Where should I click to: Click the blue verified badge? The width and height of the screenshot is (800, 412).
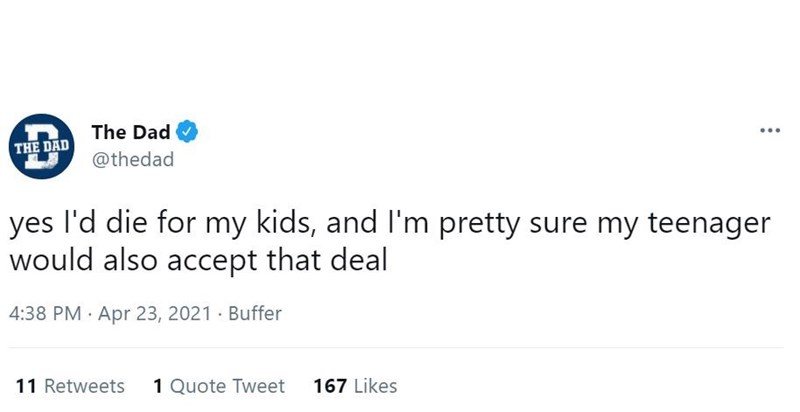[187, 132]
